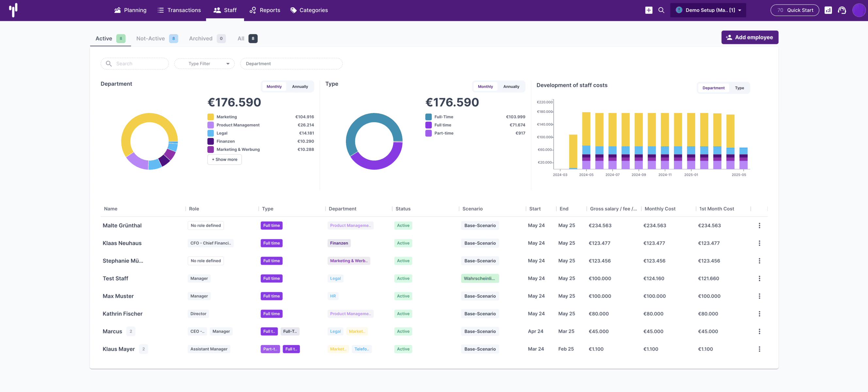
Task: Open the Type Filter dropdown
Action: [204, 64]
